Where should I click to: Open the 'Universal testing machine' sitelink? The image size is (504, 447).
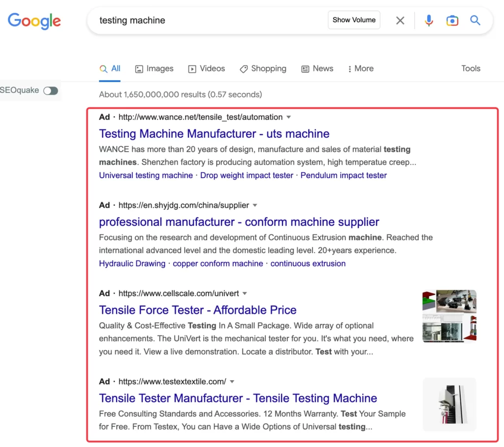click(146, 176)
